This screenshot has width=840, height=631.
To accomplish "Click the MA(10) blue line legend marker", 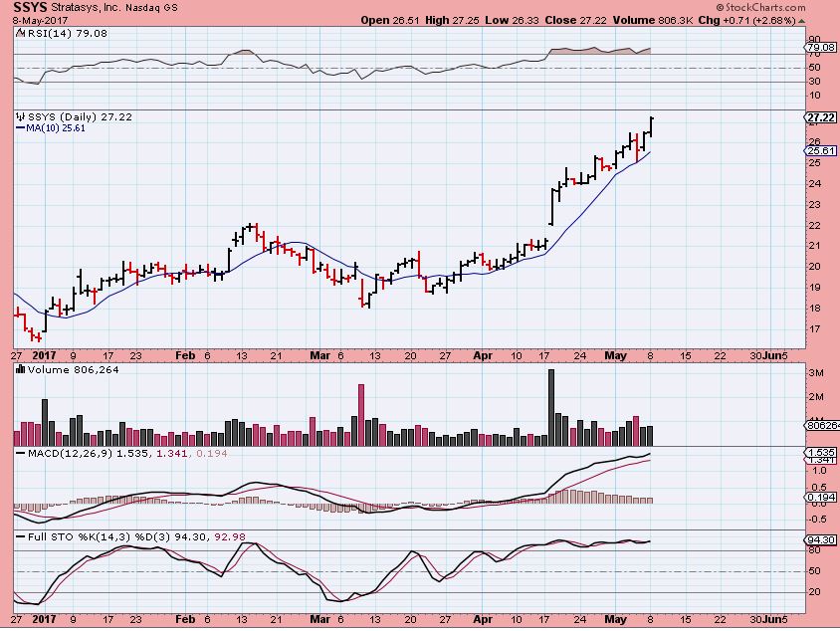I will point(20,128).
